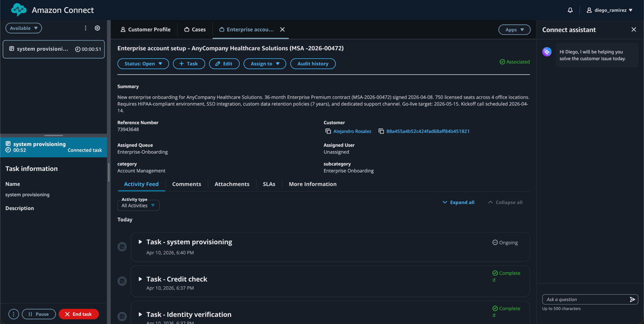Open the settings gear in the contact panel
This screenshot has width=644, height=324.
(x=97, y=28)
